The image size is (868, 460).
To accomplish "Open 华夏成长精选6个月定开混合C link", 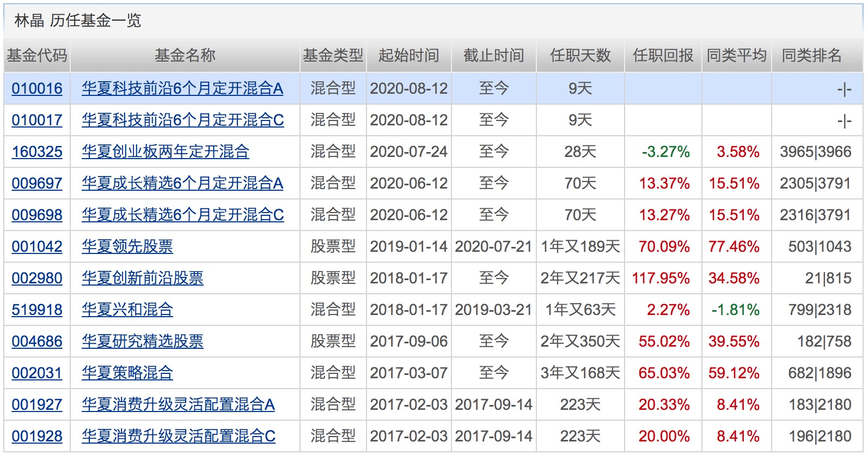I will click(183, 215).
